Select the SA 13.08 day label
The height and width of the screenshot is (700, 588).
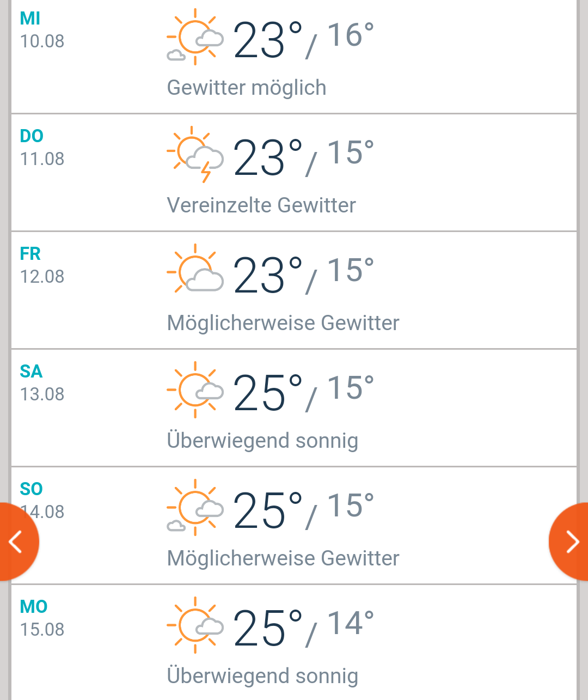point(42,384)
